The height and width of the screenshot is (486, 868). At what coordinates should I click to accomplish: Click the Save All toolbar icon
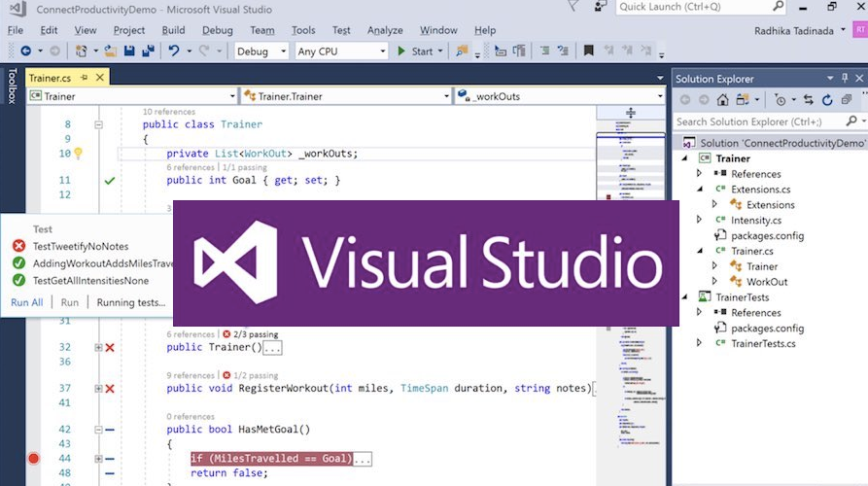click(148, 51)
